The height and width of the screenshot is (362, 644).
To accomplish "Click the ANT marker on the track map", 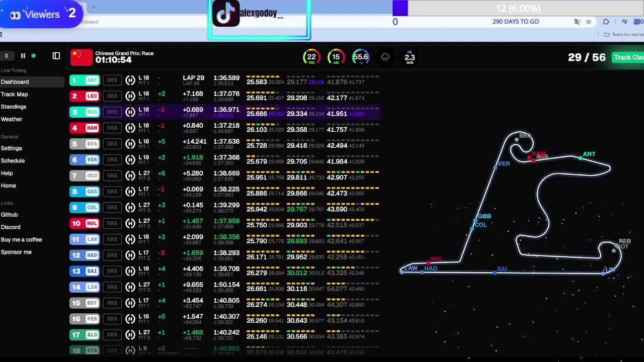I will click(x=581, y=158).
